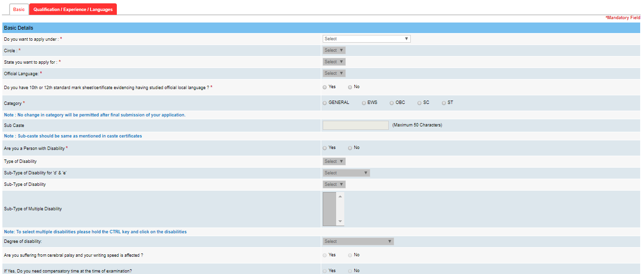Viewport: 644px width, 274px height.
Task: Expand the Circle dropdown
Action: (x=334, y=50)
